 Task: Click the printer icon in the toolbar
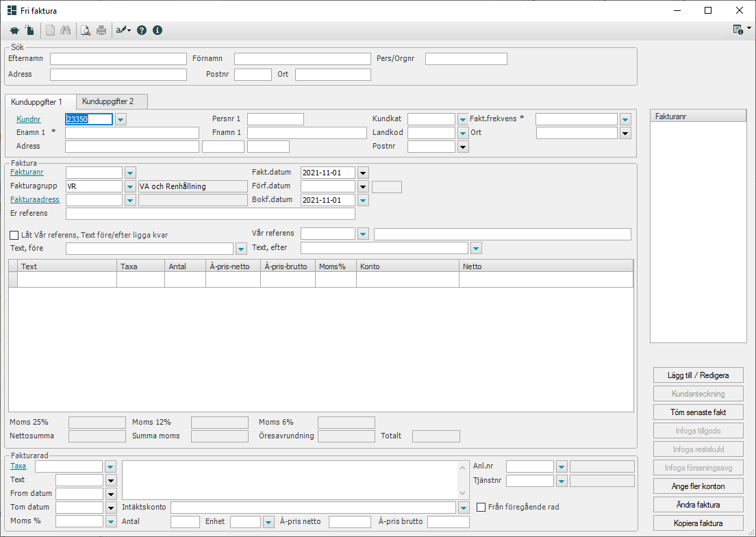click(101, 30)
